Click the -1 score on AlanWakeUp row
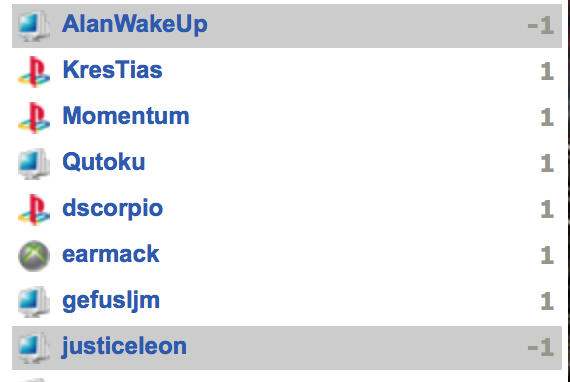The width and height of the screenshot is (570, 382). pos(541,26)
